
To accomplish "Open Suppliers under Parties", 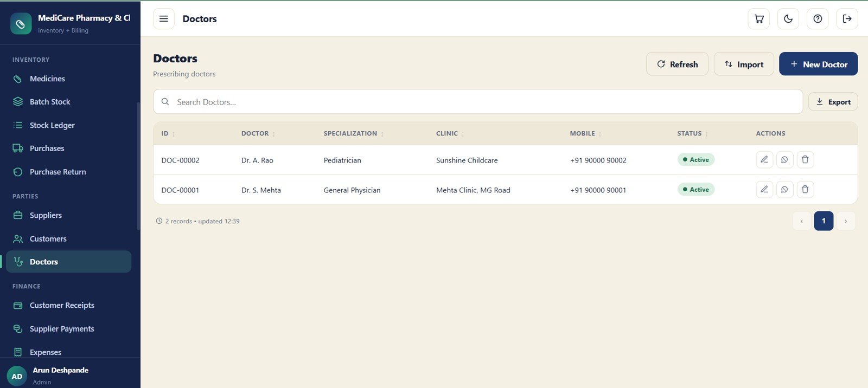I will (x=68, y=215).
